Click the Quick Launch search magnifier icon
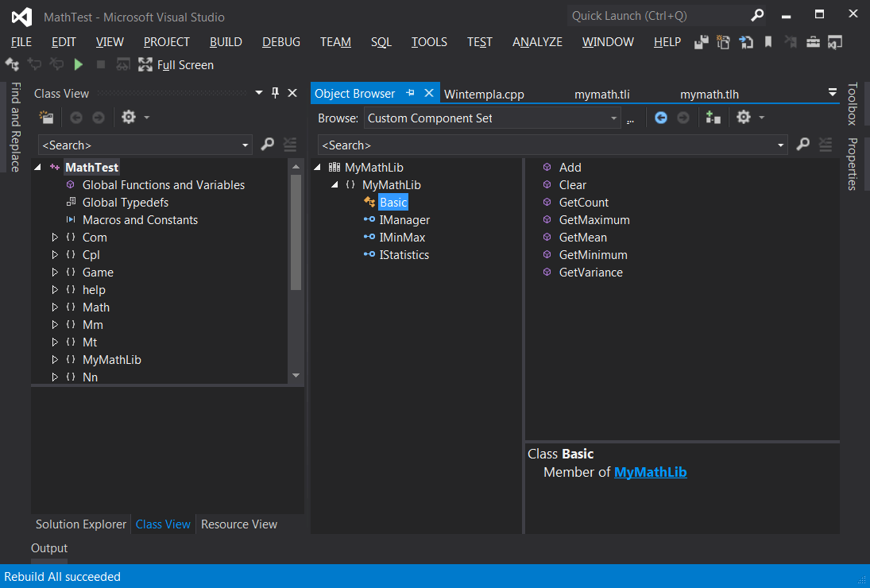 pyautogui.click(x=757, y=16)
